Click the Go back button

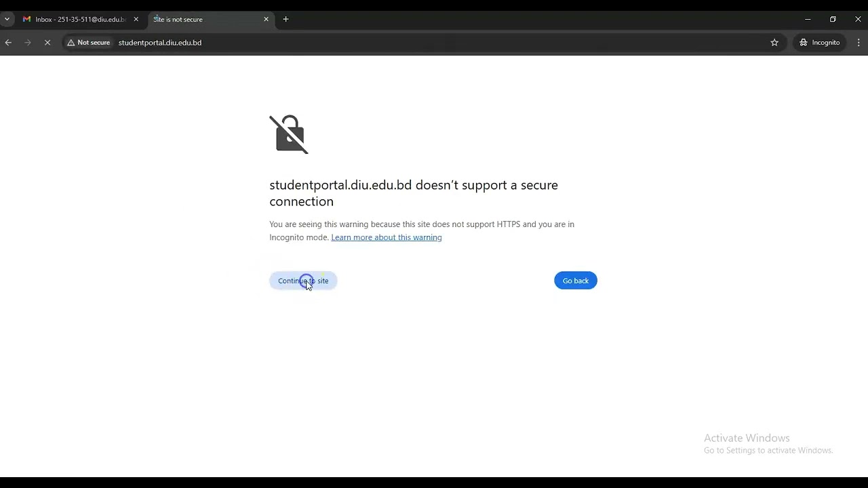[x=576, y=281]
